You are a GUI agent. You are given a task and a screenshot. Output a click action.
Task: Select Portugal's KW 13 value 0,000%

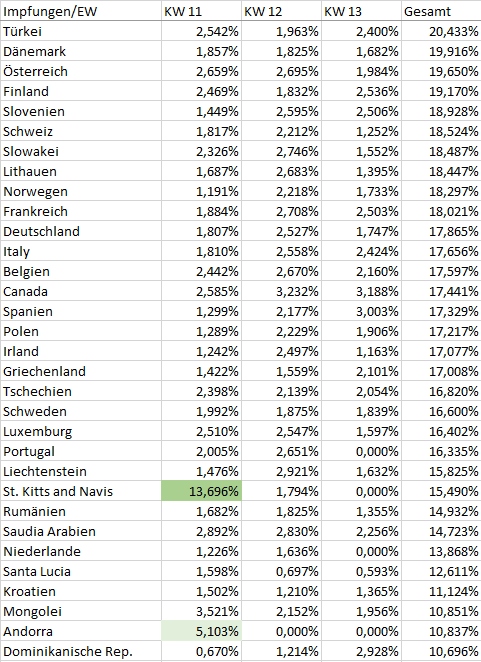361,451
